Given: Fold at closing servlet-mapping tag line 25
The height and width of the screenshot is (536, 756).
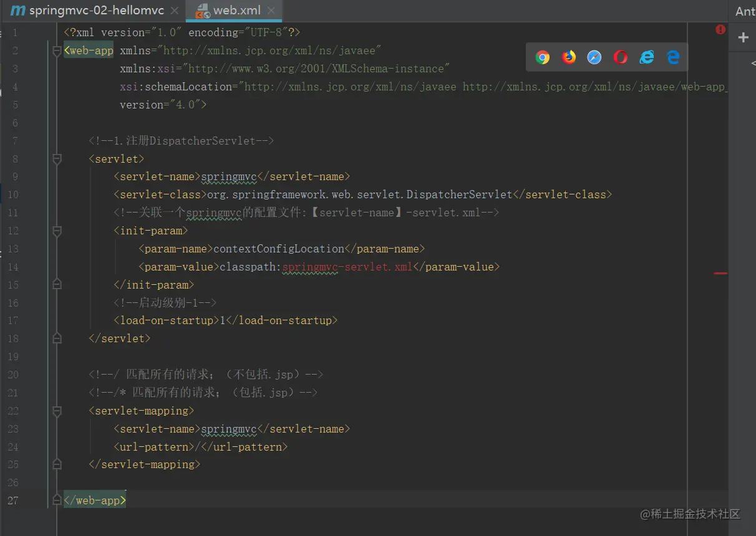Looking at the screenshot, I should tap(57, 465).
